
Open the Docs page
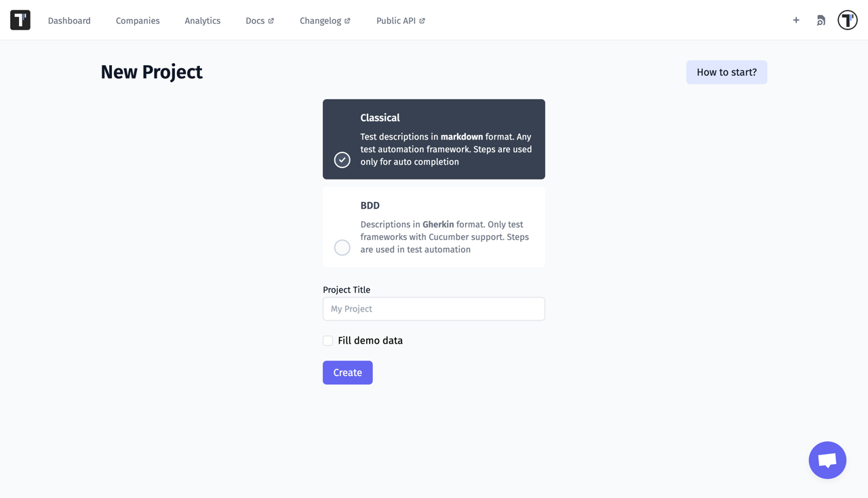[x=255, y=20]
